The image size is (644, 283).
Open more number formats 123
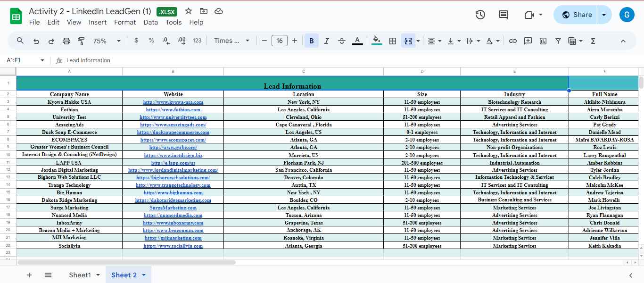coord(197,41)
